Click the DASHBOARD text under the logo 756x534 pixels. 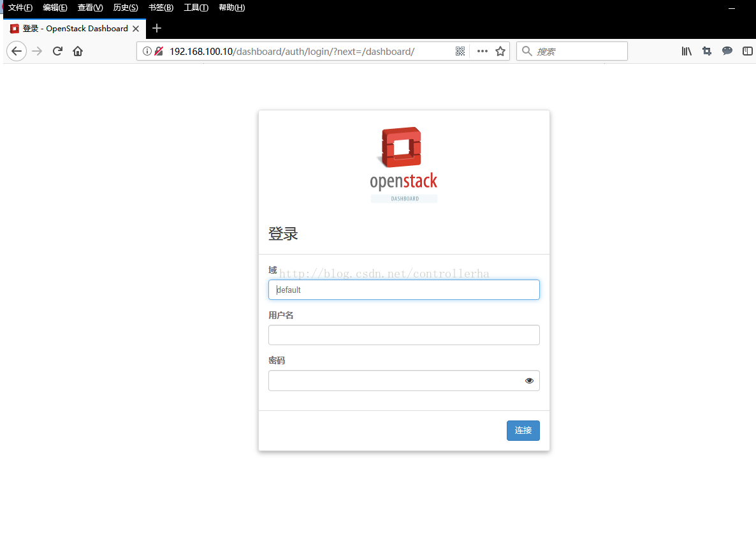(405, 199)
